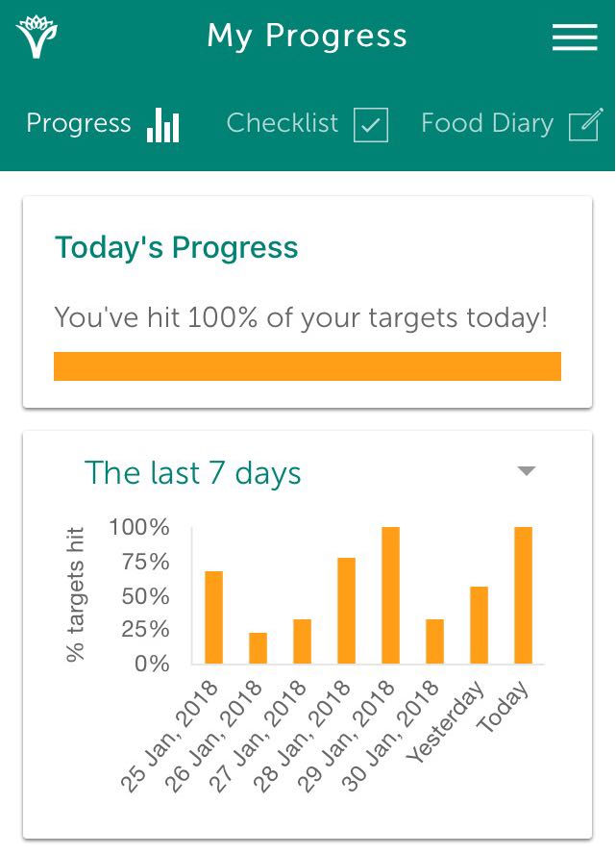
Task: Open the hamburger menu icon
Action: [x=575, y=38]
